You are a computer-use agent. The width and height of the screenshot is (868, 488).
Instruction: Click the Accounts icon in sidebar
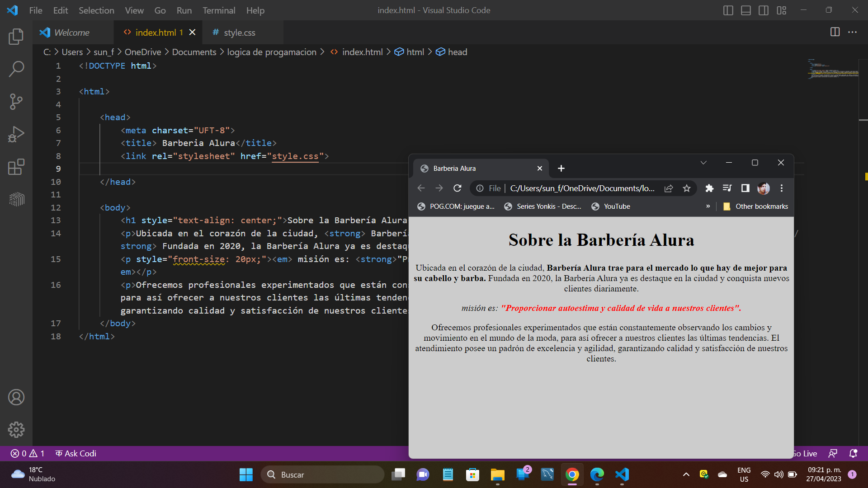click(x=16, y=398)
